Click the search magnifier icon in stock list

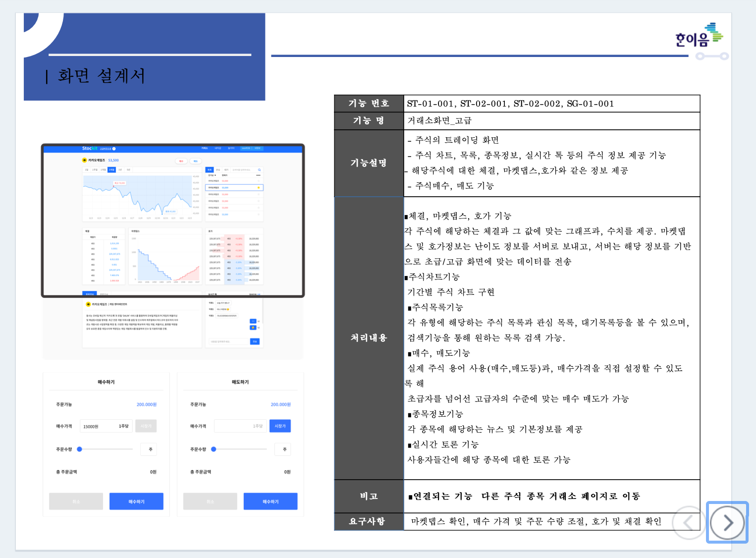tap(260, 170)
